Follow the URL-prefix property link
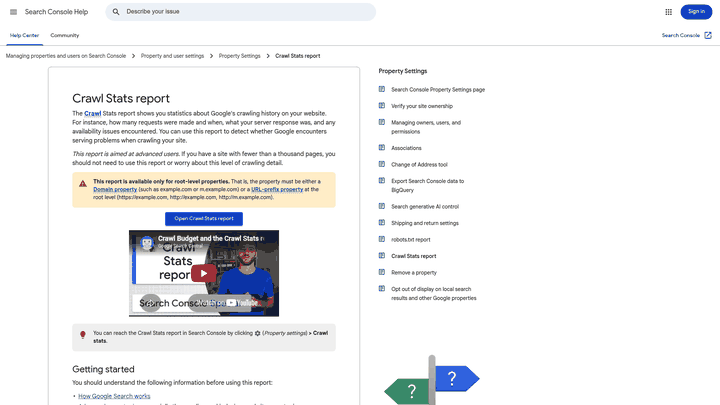 [x=277, y=189]
